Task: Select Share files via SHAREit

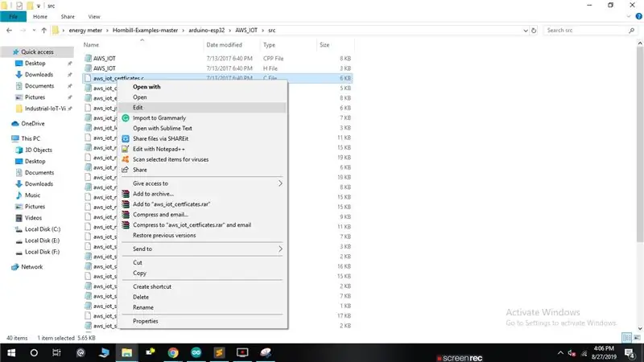Action: (160, 138)
